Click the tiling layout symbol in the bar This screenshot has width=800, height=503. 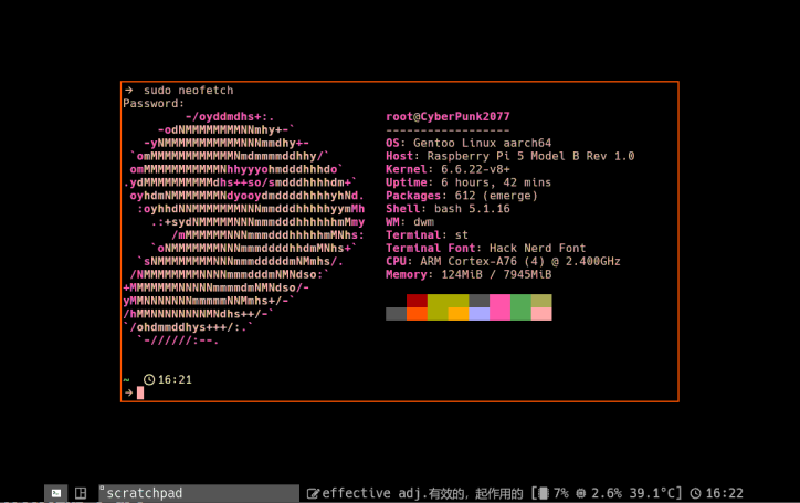coord(81,493)
